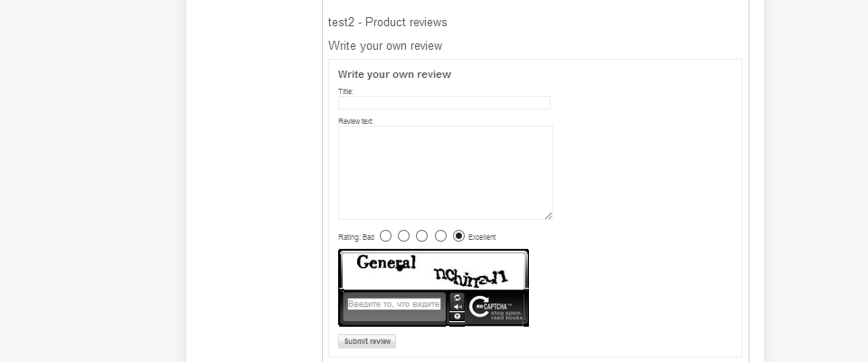Image resolution: width=868 pixels, height=362 pixels.
Task: Click the resize grip of the Review text box
Action: [549, 215]
